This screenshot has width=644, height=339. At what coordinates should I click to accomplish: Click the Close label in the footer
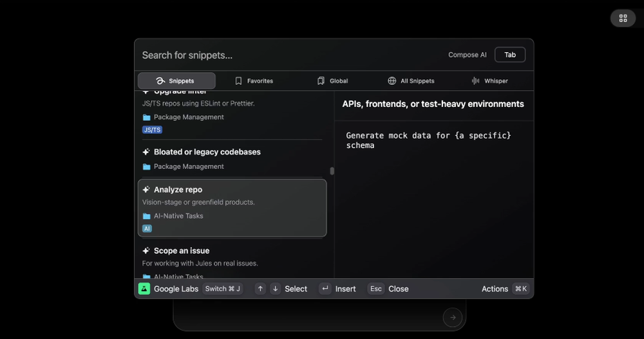coord(399,289)
